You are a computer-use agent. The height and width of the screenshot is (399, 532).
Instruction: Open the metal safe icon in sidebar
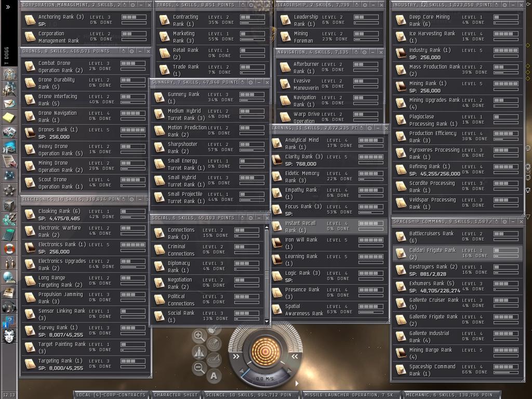pyautogui.click(x=9, y=205)
